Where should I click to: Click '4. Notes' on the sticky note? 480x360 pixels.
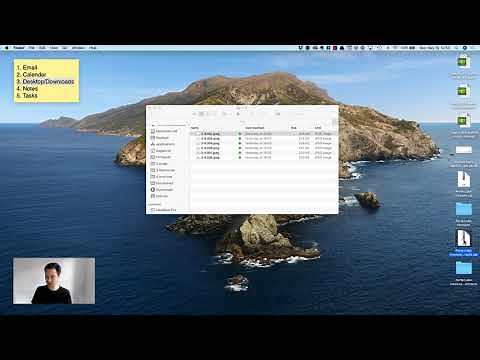click(27, 89)
